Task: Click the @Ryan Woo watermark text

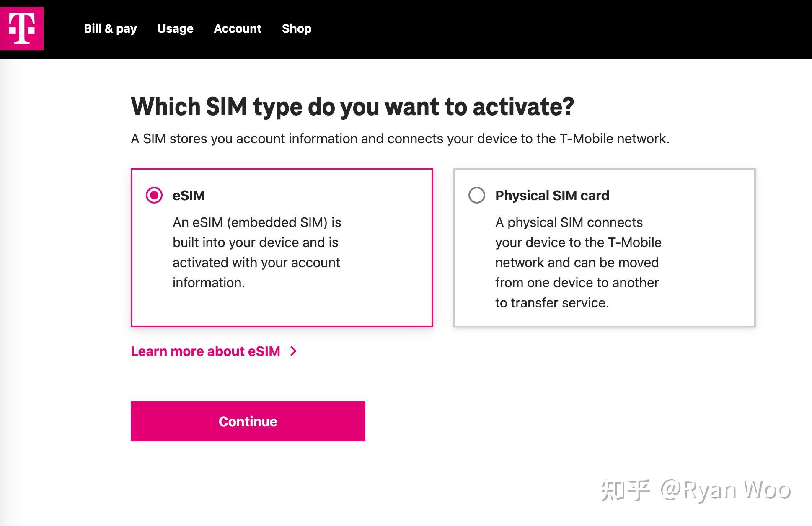Action: pyautogui.click(x=726, y=490)
